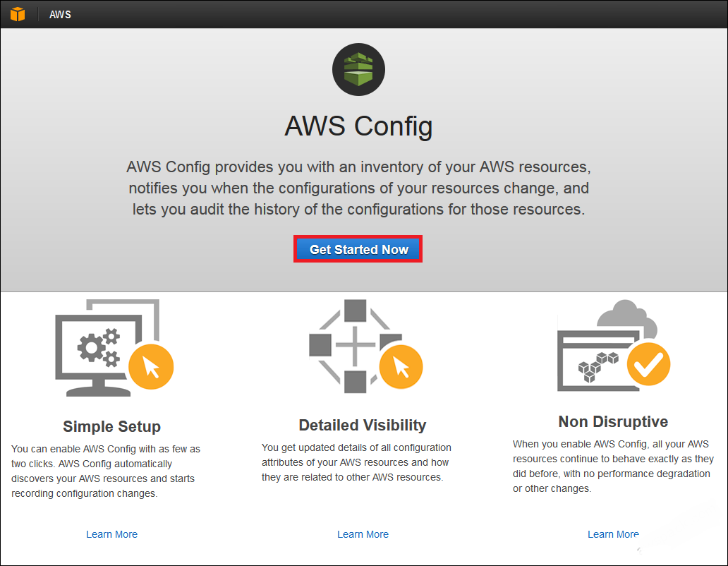Click the orange cursor badge on Detailed Visibility
Image resolution: width=728 pixels, height=566 pixels.
pos(401,367)
